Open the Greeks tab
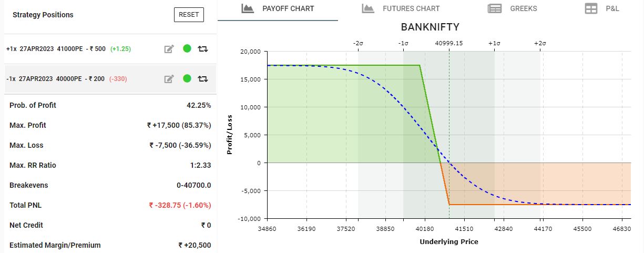This screenshot has height=253, width=644. pos(513,9)
